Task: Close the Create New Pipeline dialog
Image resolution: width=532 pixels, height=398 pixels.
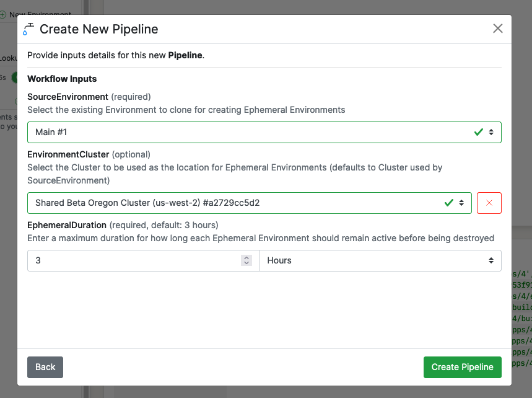Action: [497, 28]
